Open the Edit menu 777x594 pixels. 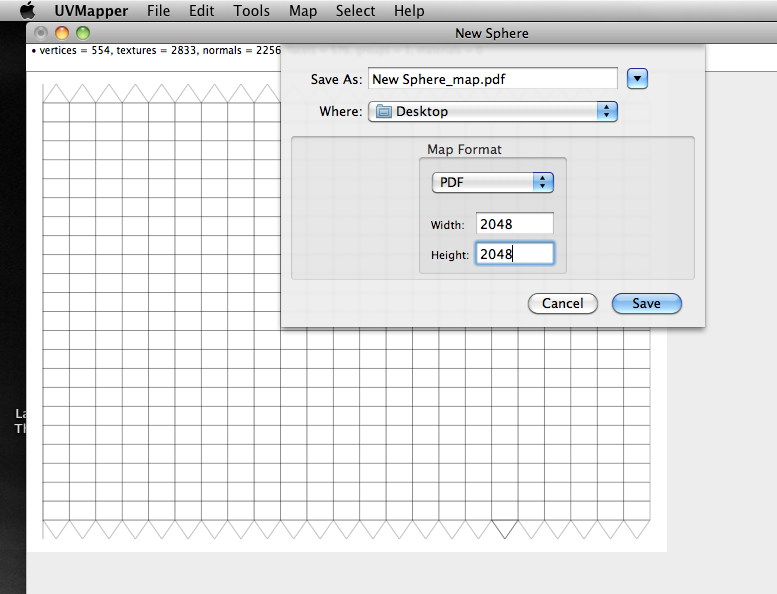pos(201,11)
